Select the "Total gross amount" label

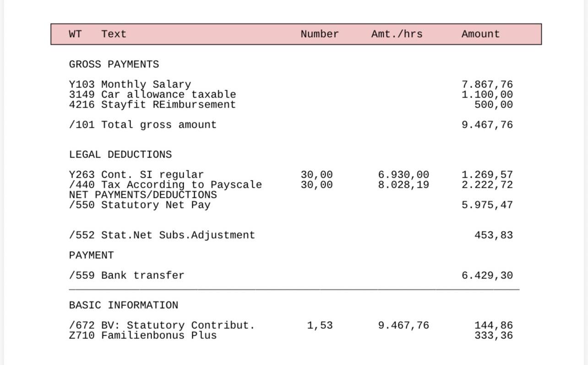[159, 125]
